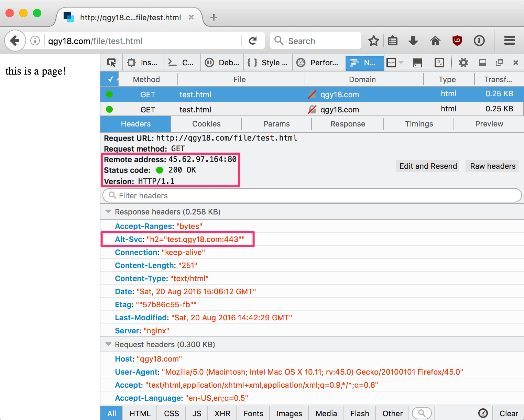
Task: Enable the All filter in network footer
Action: coord(112,413)
